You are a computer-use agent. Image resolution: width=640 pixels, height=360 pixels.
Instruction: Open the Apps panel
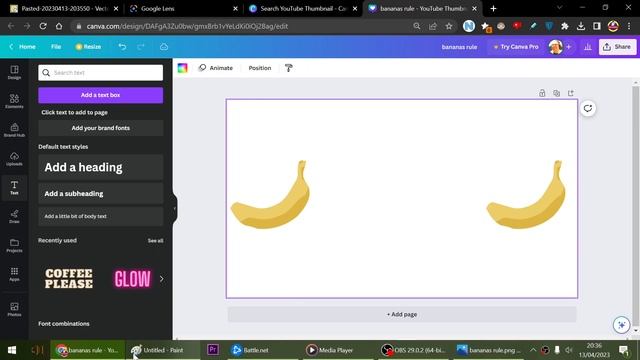click(x=14, y=274)
